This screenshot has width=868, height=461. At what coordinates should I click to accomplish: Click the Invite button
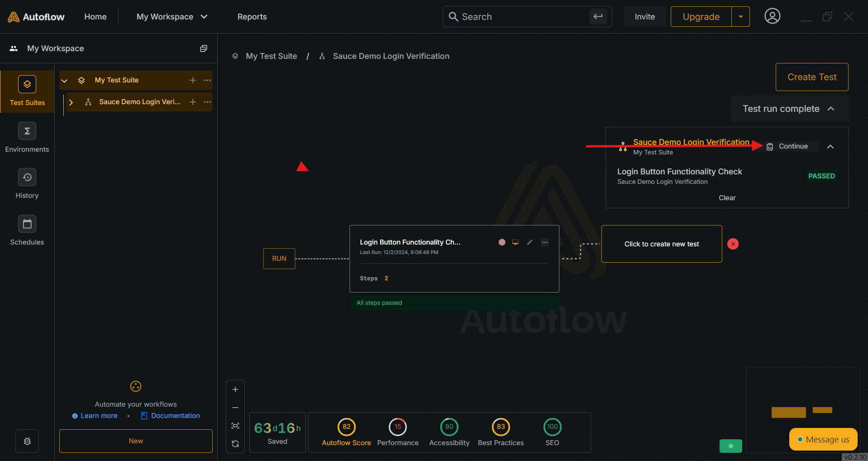coord(645,17)
